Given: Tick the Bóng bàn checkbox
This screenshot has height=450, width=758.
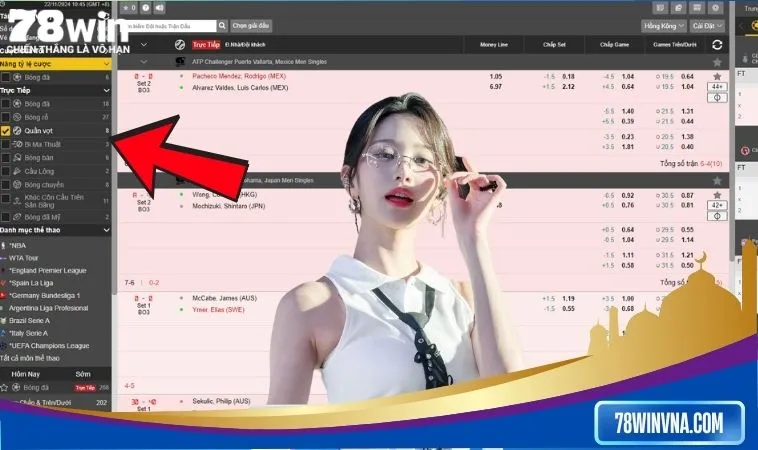Looking at the screenshot, I should tap(5, 158).
